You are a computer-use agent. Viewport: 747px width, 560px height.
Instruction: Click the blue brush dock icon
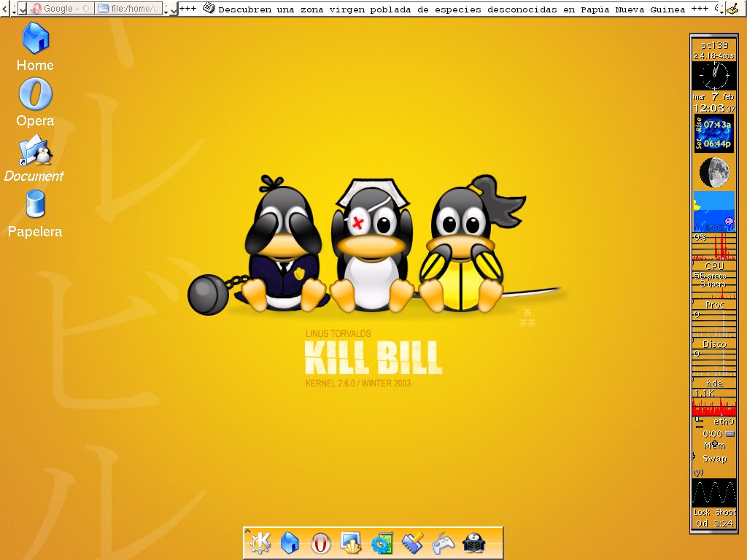(x=413, y=542)
